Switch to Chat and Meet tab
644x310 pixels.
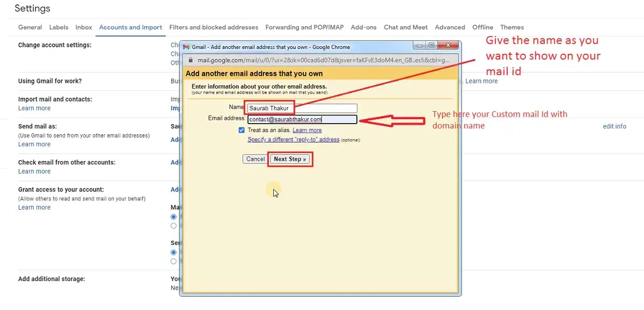tap(406, 27)
